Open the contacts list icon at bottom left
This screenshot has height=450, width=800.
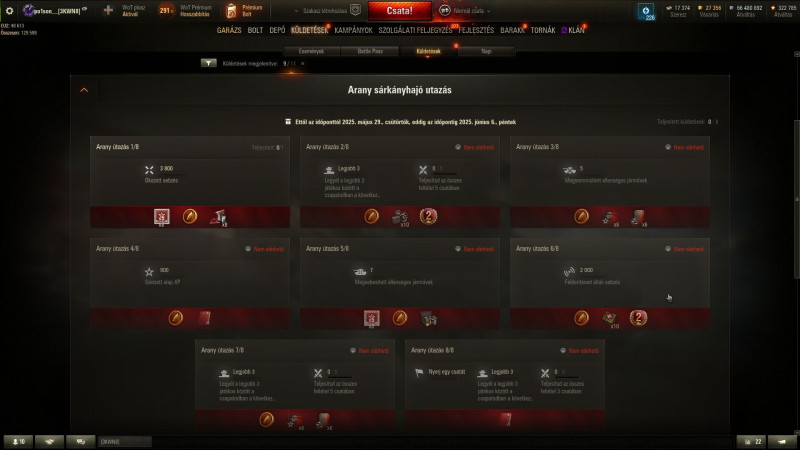(x=19, y=442)
